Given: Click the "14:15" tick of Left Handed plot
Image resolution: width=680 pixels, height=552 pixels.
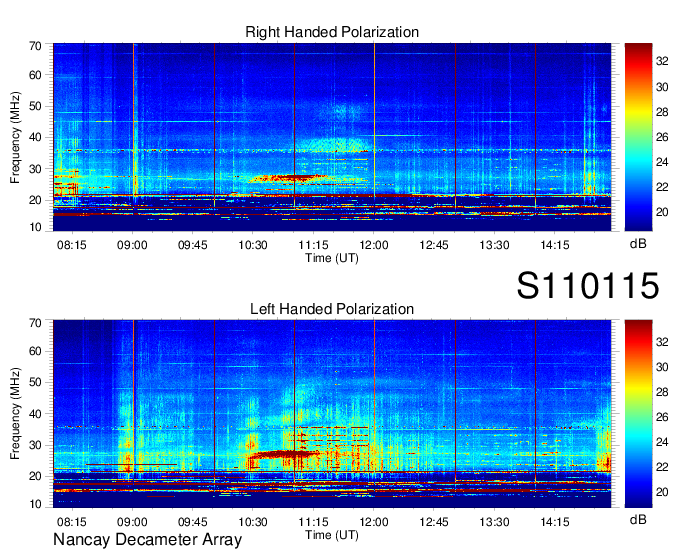Looking at the screenshot, I should (x=555, y=522).
